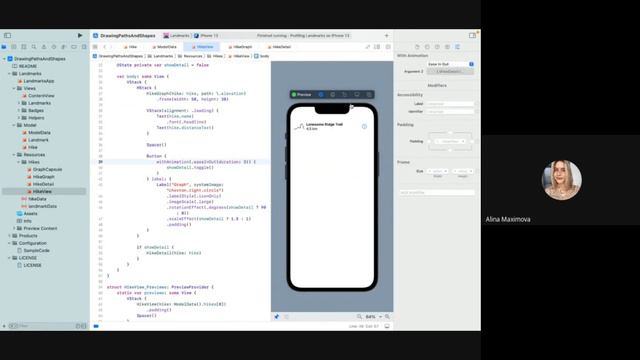Select the Landmarks scheme in toolbar
Image resolution: width=640 pixels, height=360 pixels.
click(x=177, y=36)
